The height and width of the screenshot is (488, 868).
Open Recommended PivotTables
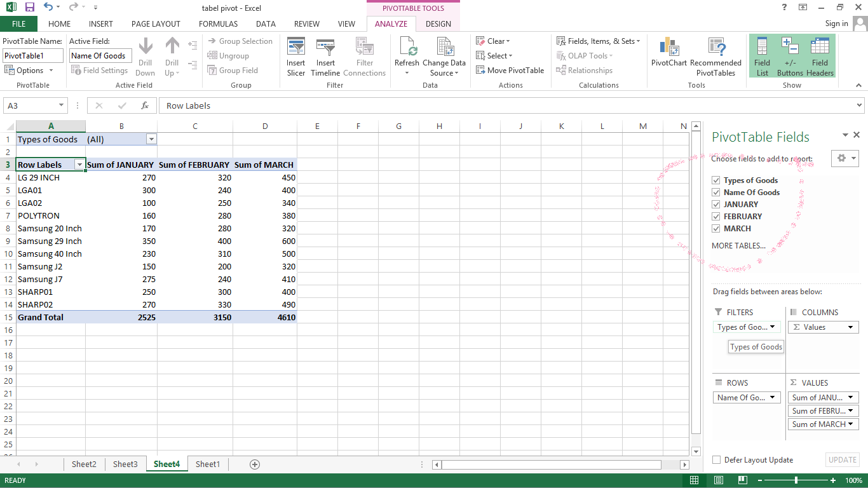716,56
